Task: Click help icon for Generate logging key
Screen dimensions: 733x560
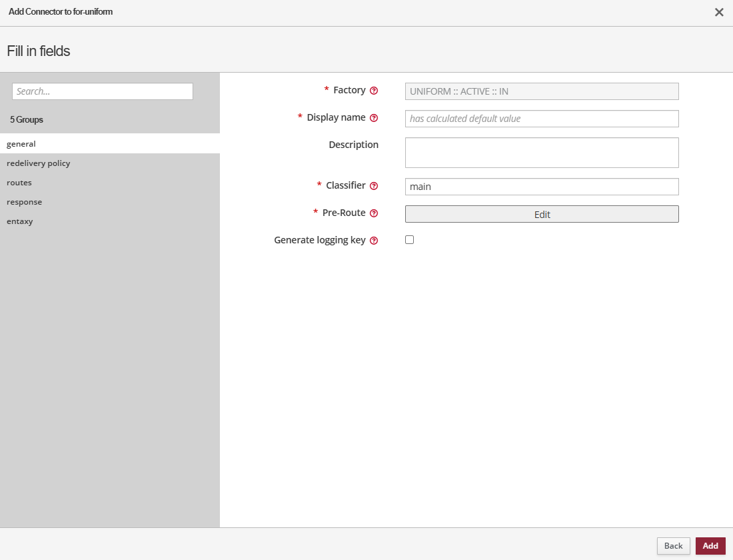Action: pyautogui.click(x=374, y=241)
